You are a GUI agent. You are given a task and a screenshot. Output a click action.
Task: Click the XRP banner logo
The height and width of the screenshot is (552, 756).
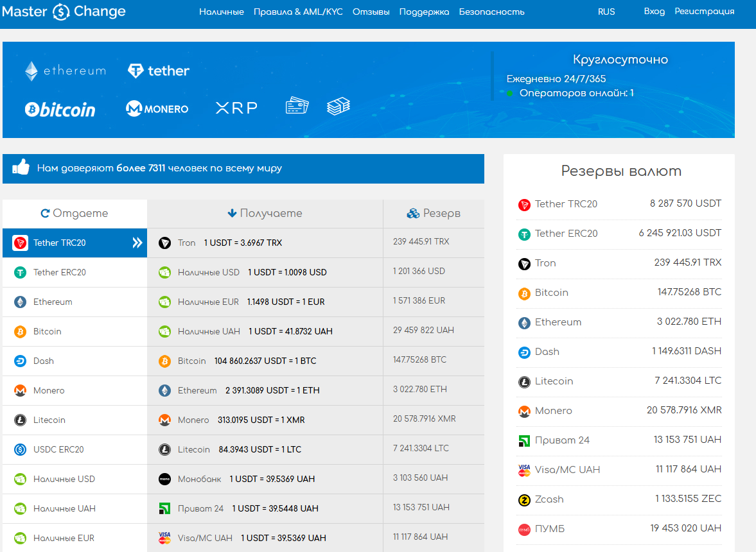click(x=236, y=108)
